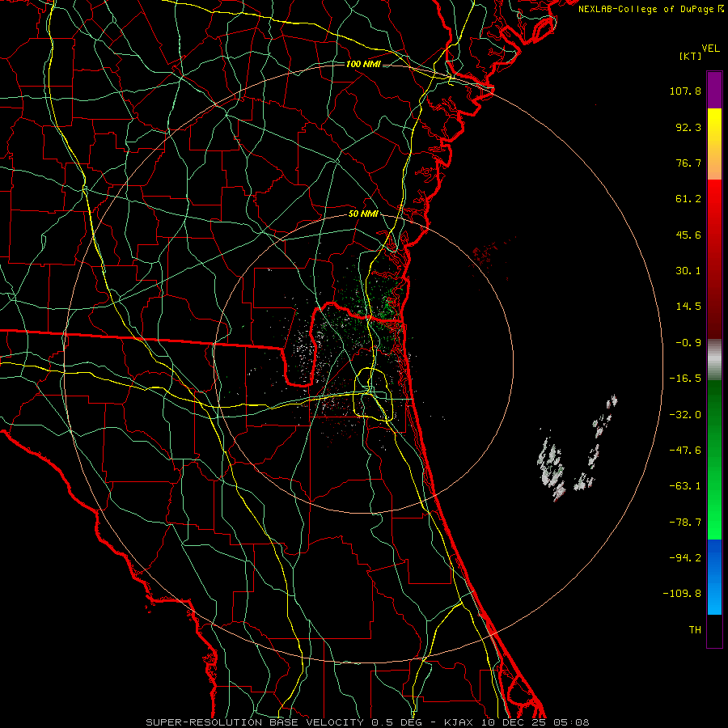Click the -0.9 legend value

[688, 343]
